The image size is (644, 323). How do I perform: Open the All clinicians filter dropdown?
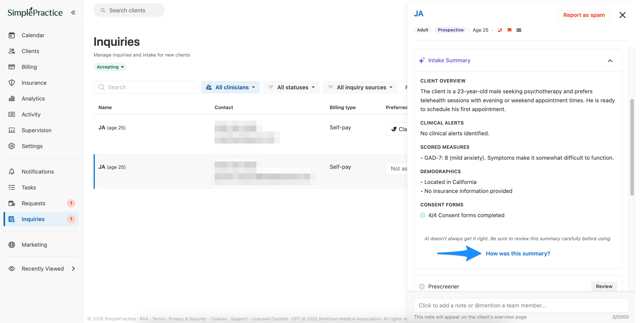230,87
